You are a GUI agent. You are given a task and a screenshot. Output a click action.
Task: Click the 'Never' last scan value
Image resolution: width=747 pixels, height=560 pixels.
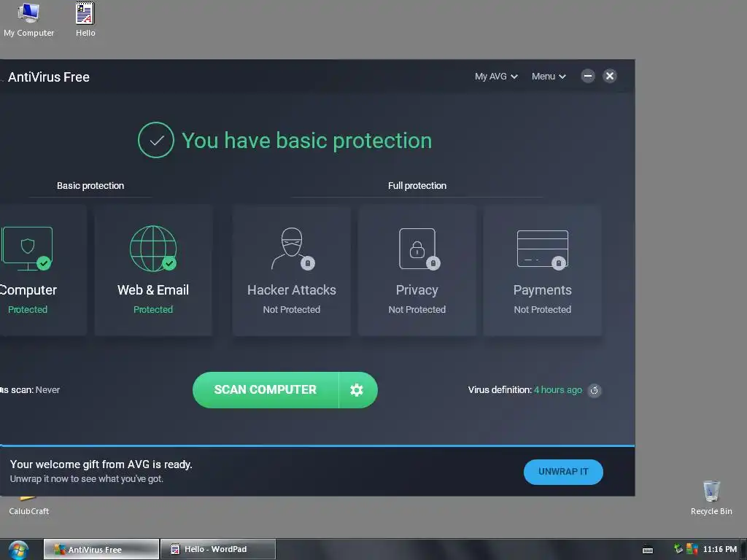pos(47,390)
